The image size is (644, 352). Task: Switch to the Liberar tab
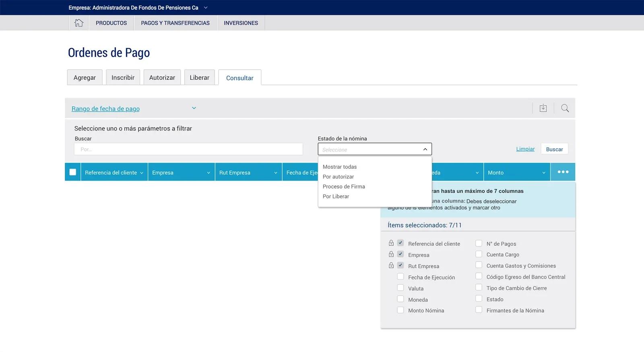point(199,77)
